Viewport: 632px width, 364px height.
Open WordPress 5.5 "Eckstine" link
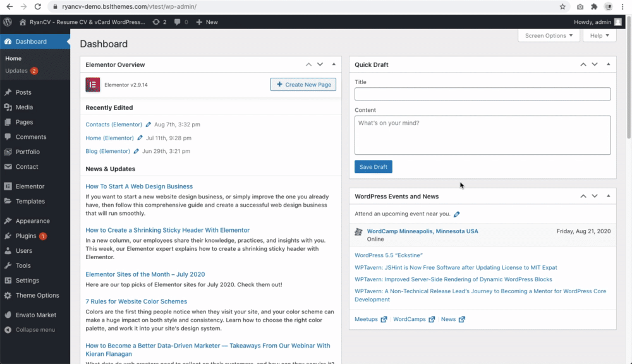(389, 255)
